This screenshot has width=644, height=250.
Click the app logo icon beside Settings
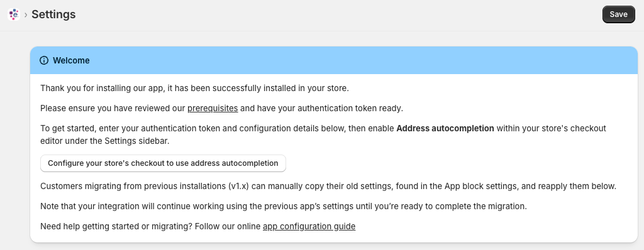[14, 14]
